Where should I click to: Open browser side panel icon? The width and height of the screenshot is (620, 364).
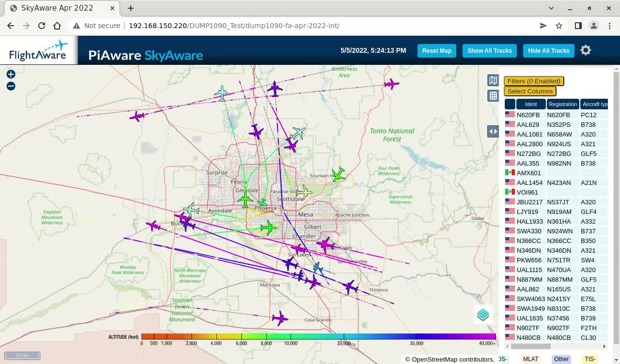pyautogui.click(x=578, y=26)
